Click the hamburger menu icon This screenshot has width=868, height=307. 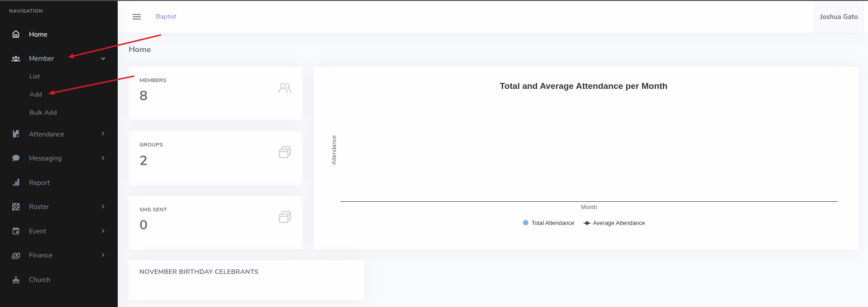point(136,17)
